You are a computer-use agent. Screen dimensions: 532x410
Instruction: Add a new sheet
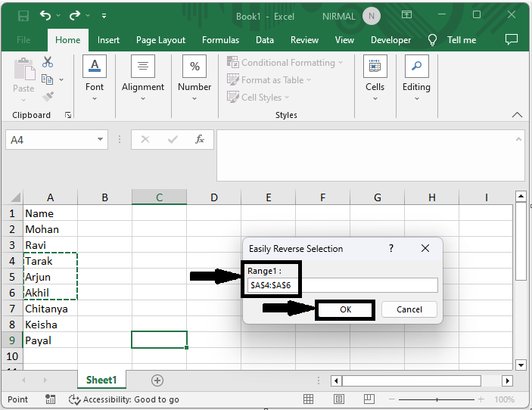157,380
